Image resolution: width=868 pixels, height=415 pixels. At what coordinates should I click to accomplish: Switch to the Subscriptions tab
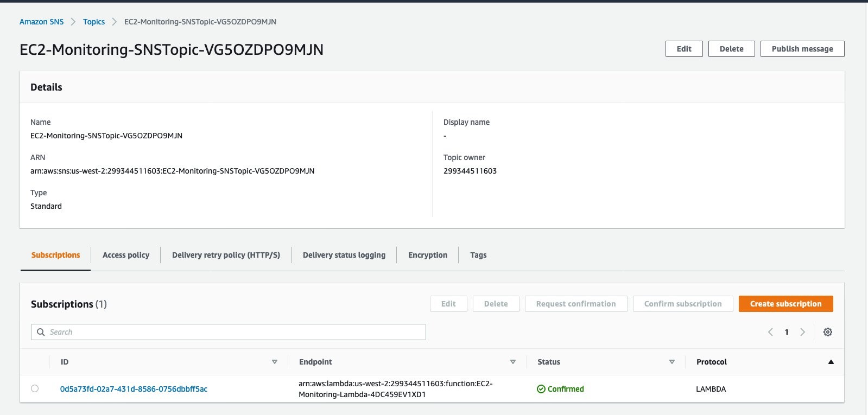55,255
